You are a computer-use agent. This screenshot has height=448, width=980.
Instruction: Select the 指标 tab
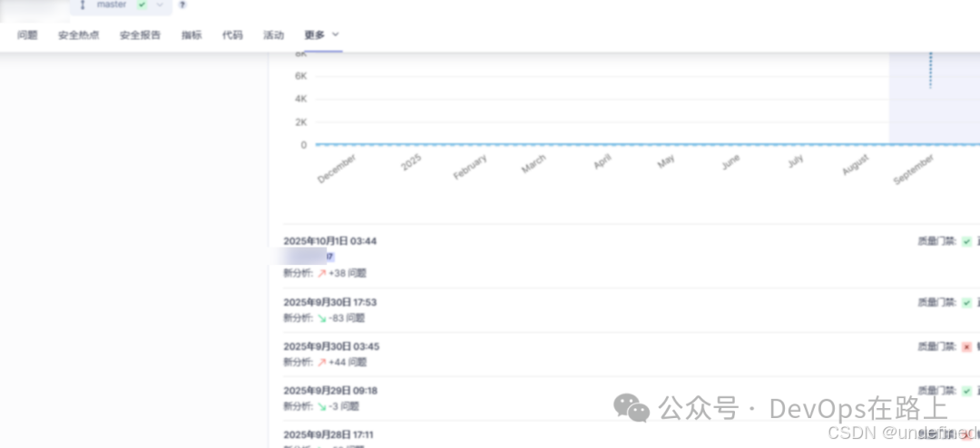(x=191, y=35)
